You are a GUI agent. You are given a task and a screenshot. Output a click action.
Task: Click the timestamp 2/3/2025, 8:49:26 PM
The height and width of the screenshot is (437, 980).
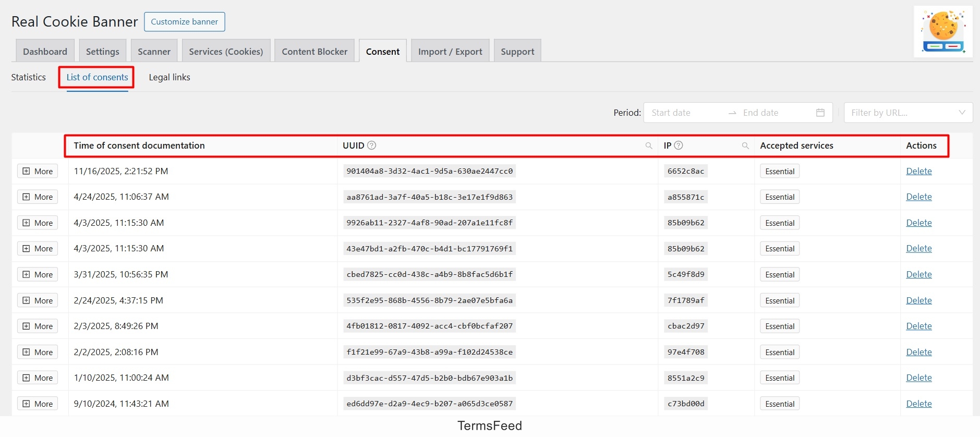(x=116, y=326)
